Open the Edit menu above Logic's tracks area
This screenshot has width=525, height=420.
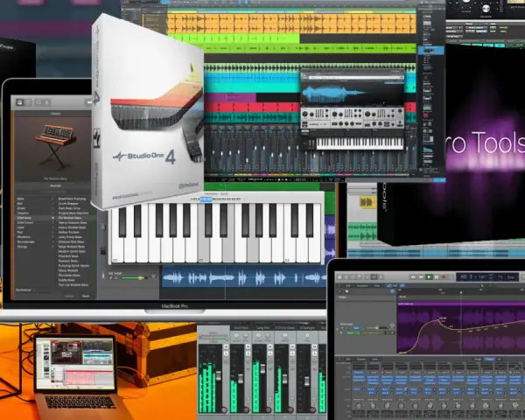[348, 286]
